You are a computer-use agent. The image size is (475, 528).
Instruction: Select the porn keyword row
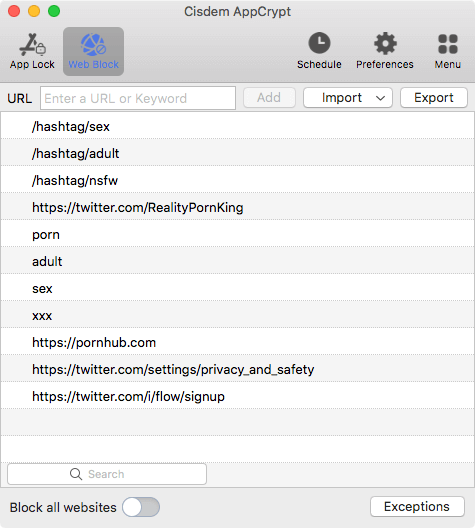237,234
